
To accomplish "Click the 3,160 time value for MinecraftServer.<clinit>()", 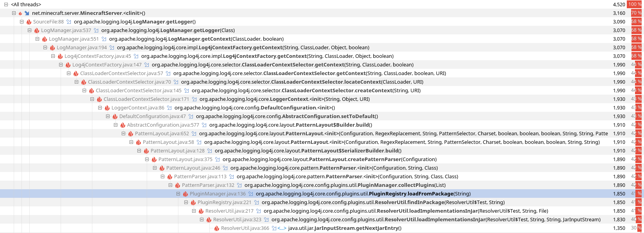I will coord(619,13).
